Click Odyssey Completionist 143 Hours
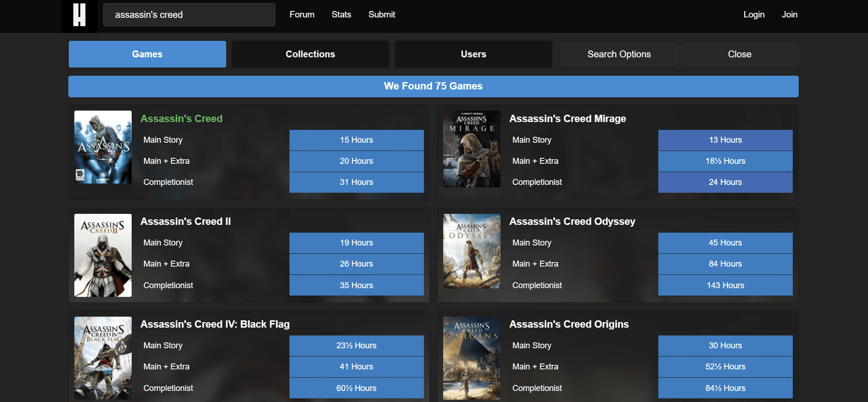 click(x=725, y=285)
